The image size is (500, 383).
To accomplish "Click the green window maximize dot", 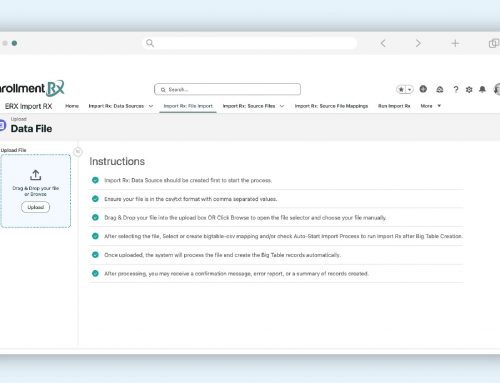I will pyautogui.click(x=14, y=43).
